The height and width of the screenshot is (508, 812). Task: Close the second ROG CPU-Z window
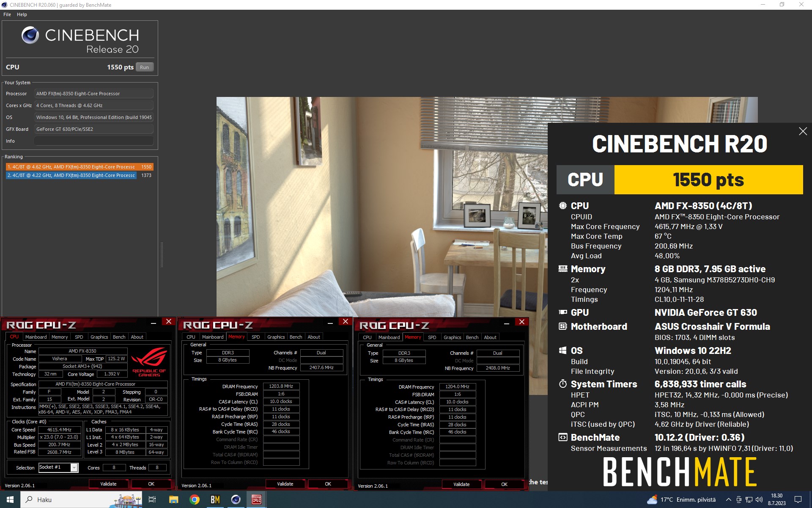[x=346, y=322]
